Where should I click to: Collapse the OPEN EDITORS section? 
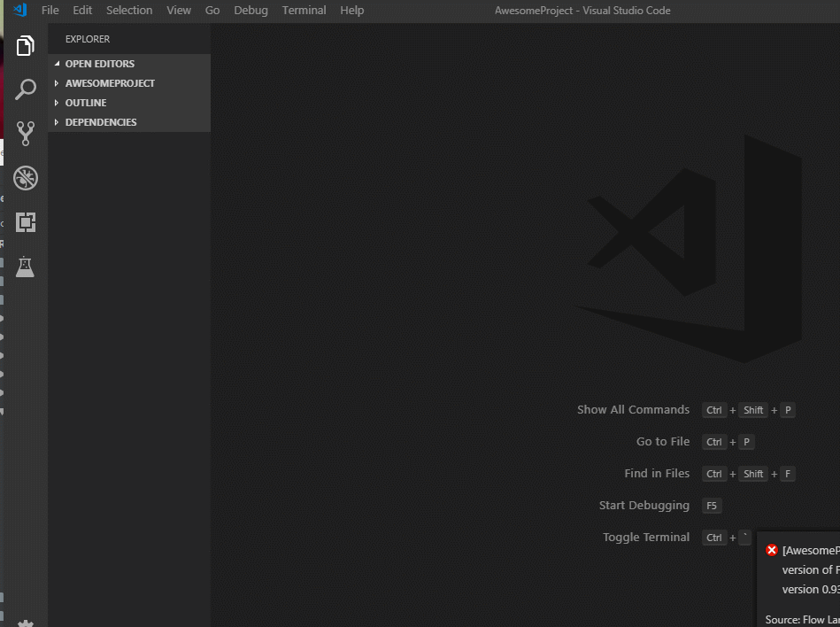coord(129,64)
